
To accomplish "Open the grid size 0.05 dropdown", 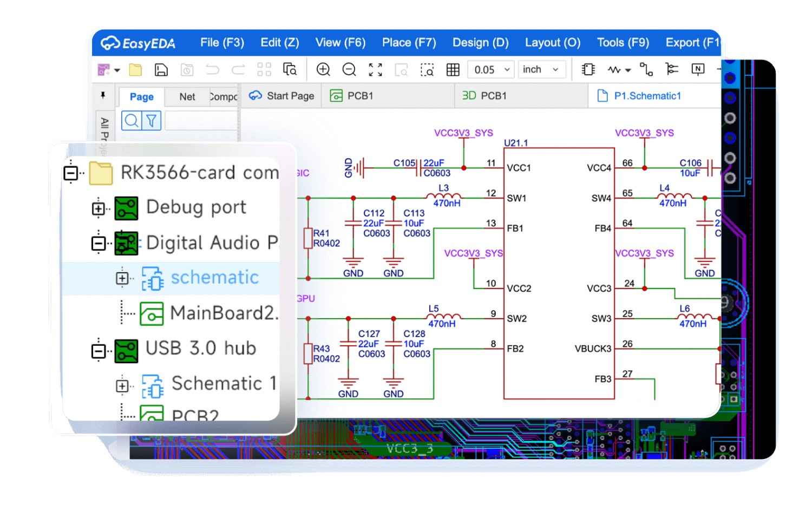I will coord(490,69).
